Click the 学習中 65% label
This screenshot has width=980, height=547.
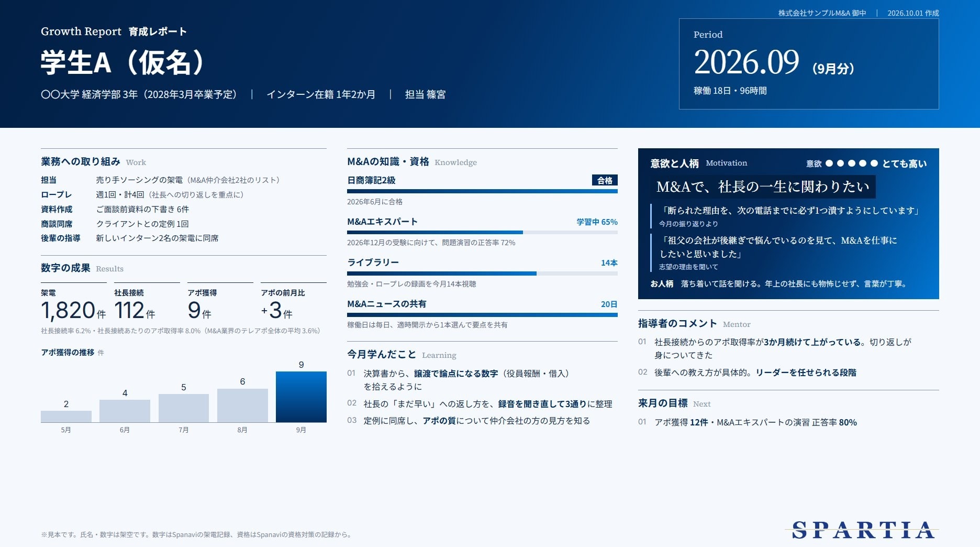pos(597,222)
